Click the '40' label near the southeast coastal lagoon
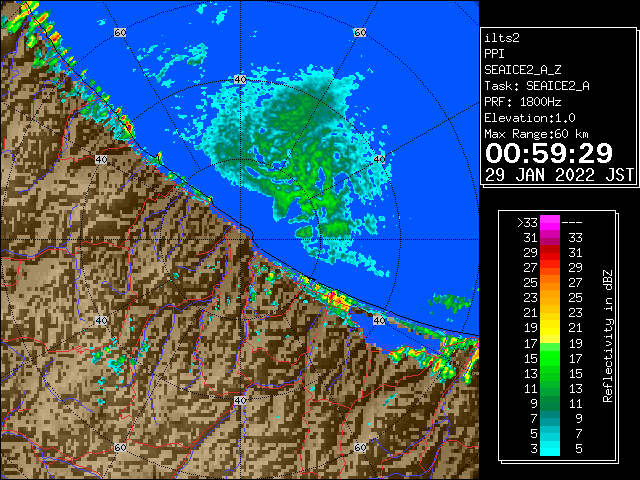The width and height of the screenshot is (640, 480). [379, 320]
